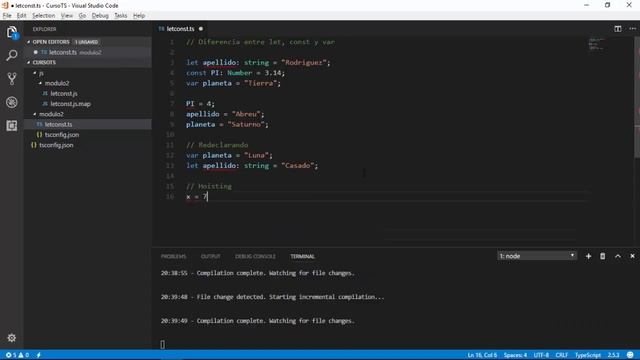Open the Extensions view icon

pyautogui.click(x=12, y=125)
